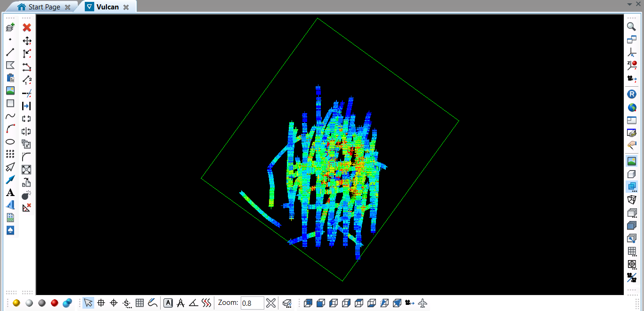Switch to the Start Page tab
This screenshot has width=644, height=311.
click(x=45, y=7)
